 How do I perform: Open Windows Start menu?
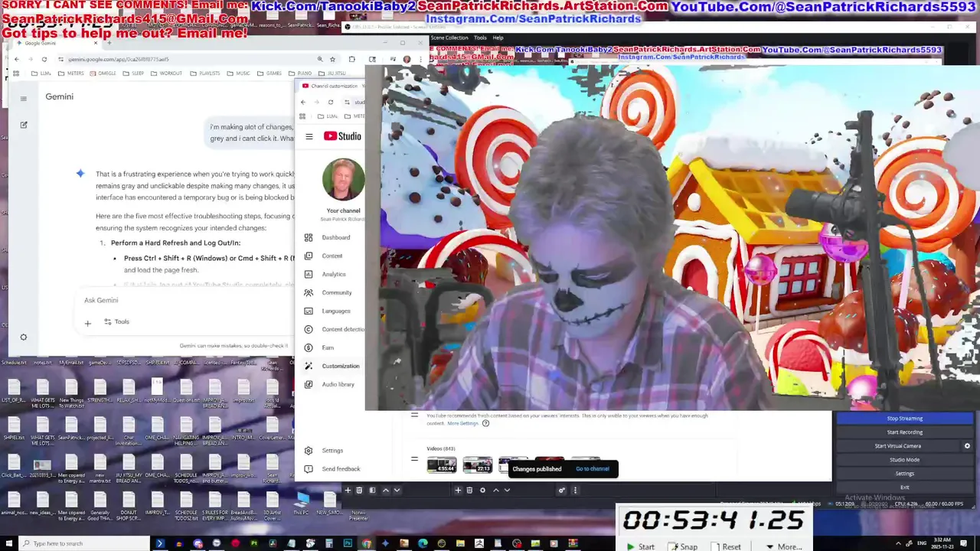8,543
